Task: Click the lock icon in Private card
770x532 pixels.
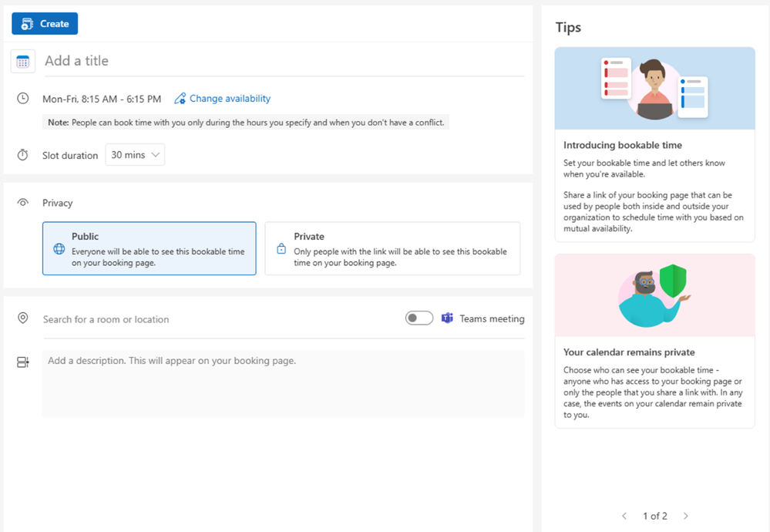Action: 281,248
